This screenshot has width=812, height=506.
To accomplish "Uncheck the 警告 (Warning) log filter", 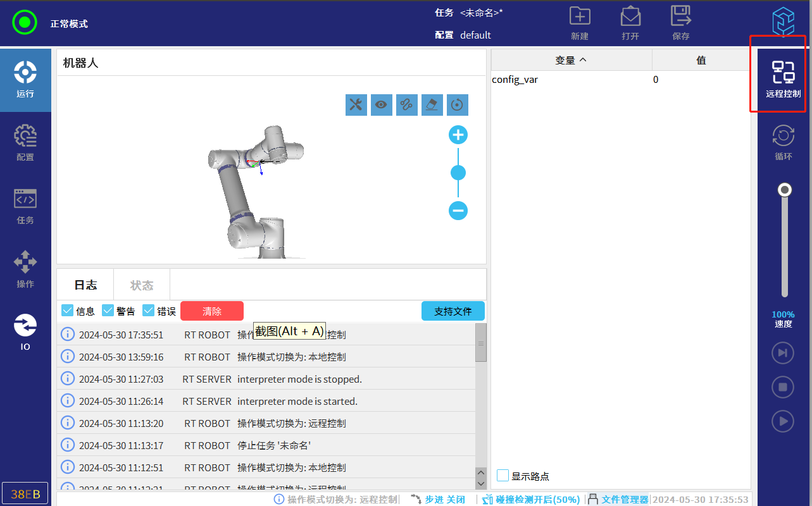I will [108, 311].
